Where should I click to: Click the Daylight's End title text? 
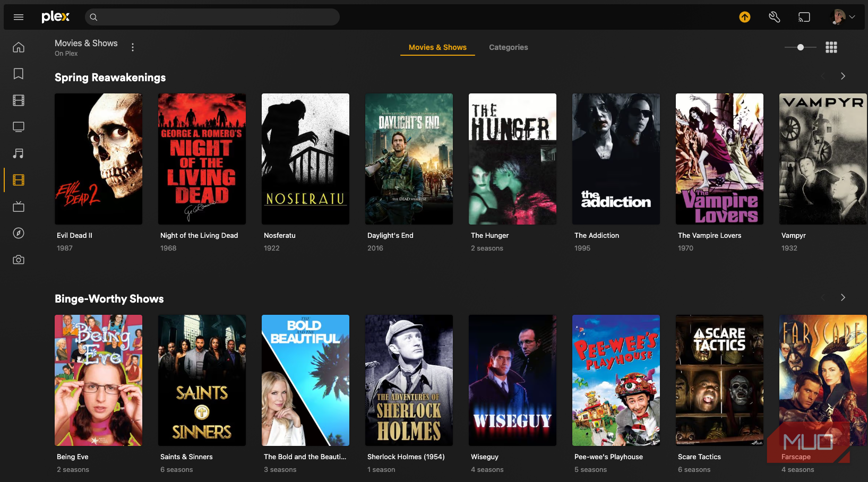pyautogui.click(x=390, y=235)
